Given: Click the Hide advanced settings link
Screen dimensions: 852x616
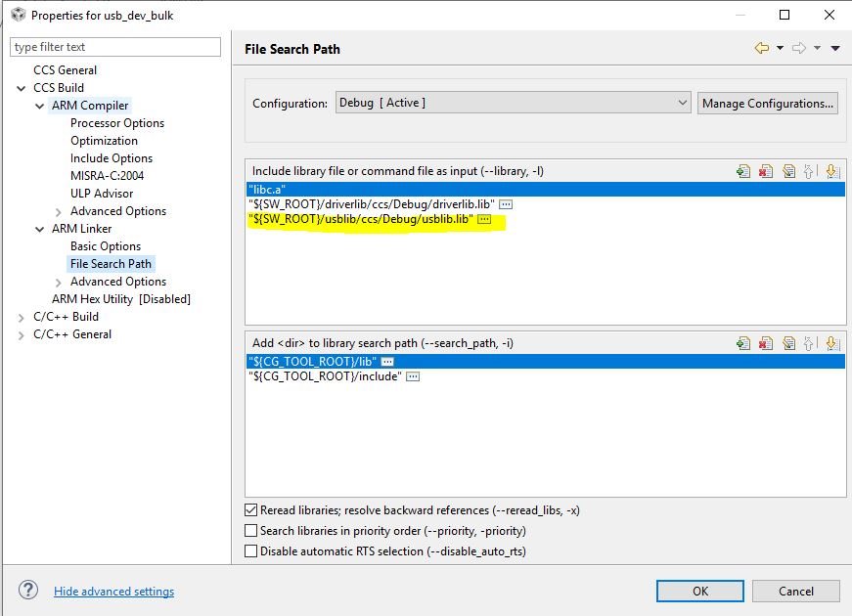Looking at the screenshot, I should (x=113, y=592).
